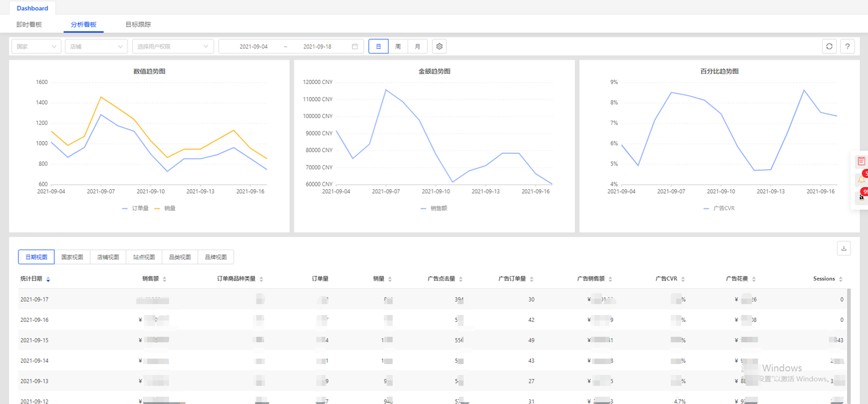Viewport: 868px width, 404px height.
Task: Click the 2021-09-13 table row date
Action: [34, 380]
